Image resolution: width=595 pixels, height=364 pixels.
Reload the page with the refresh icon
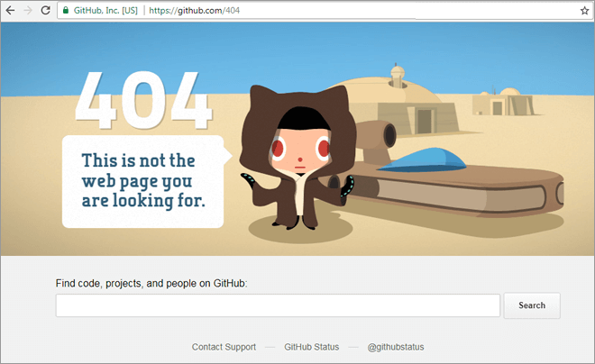point(46,10)
